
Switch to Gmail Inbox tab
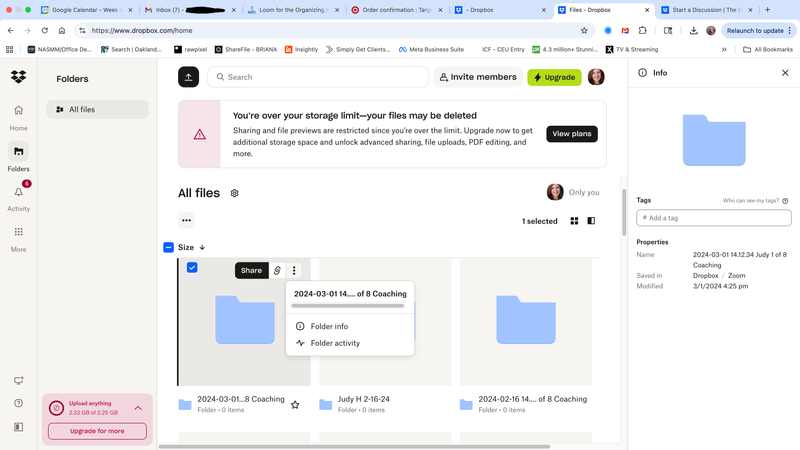(190, 10)
